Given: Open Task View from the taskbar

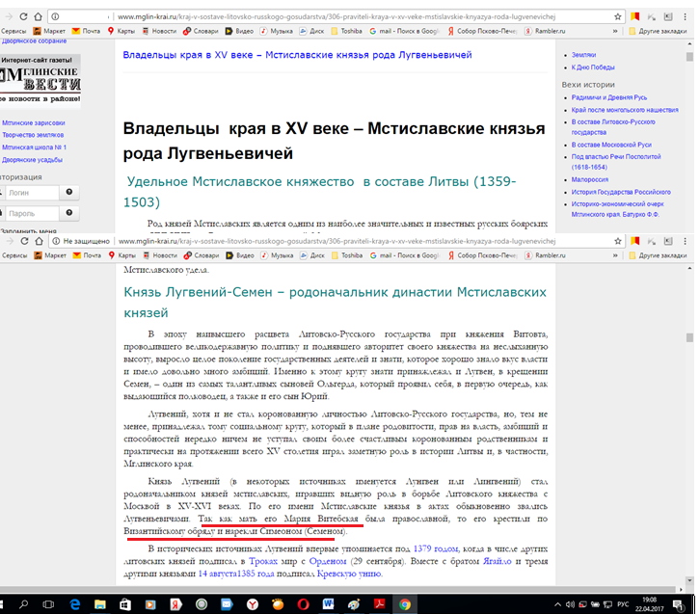Looking at the screenshot, I should (x=48, y=604).
